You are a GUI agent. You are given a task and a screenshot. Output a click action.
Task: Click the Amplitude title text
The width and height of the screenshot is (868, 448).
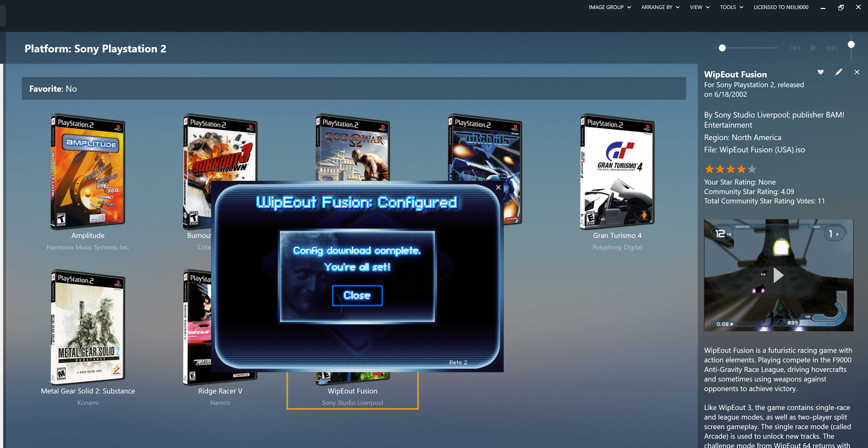pyautogui.click(x=87, y=236)
